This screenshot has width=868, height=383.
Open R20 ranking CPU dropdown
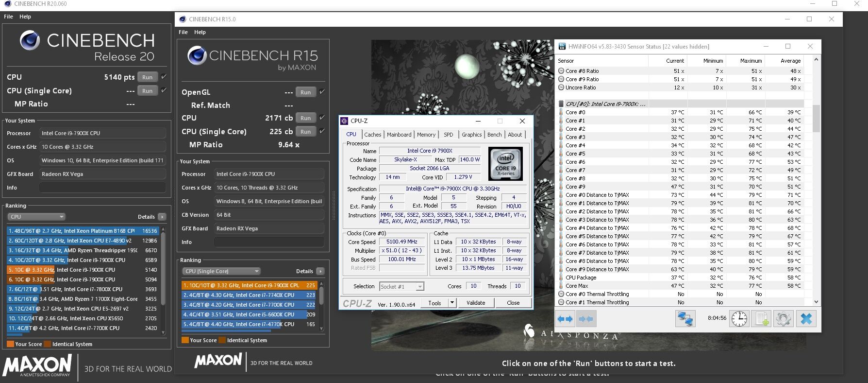[36, 217]
